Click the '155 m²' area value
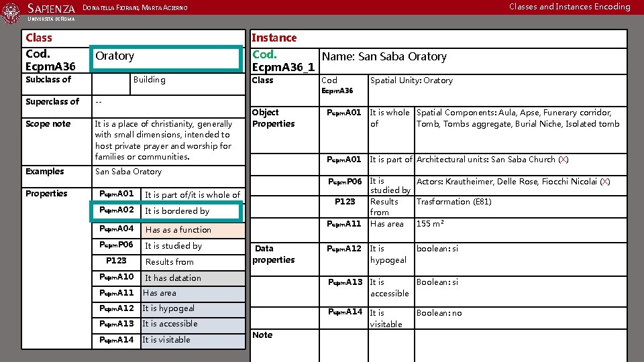Viewport: 644px width, 362px height. pyautogui.click(x=430, y=224)
